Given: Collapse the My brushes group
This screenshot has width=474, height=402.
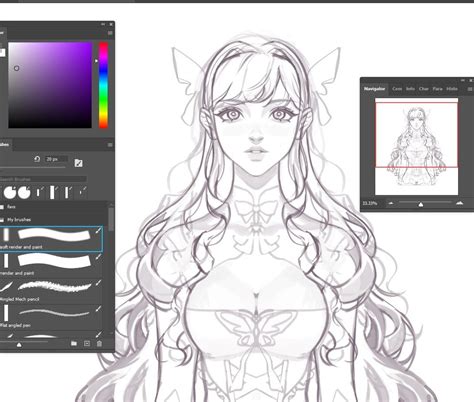Looking at the screenshot, I should point(2,220).
